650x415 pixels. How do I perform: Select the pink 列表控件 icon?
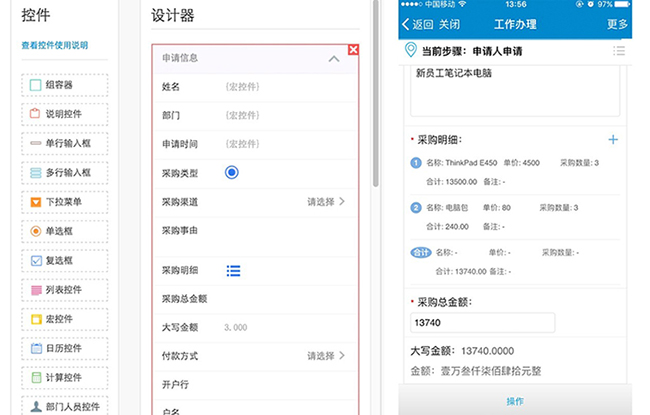coord(36,290)
